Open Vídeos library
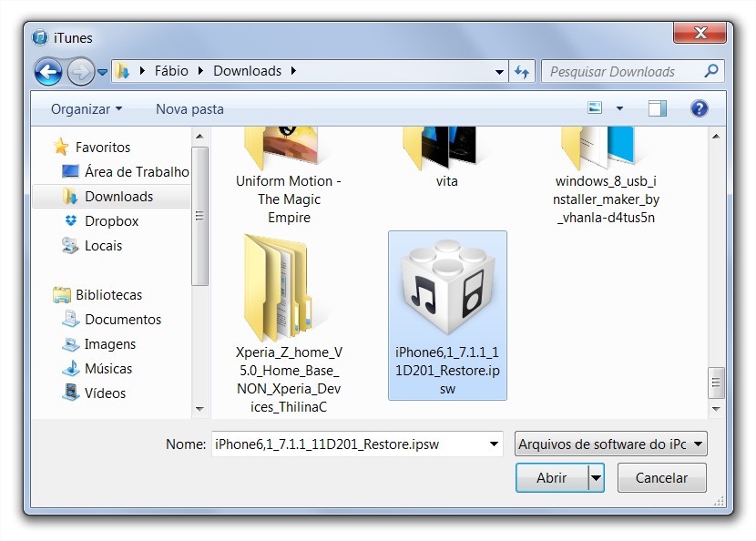Viewport: 756px width, 541px height. tap(105, 393)
